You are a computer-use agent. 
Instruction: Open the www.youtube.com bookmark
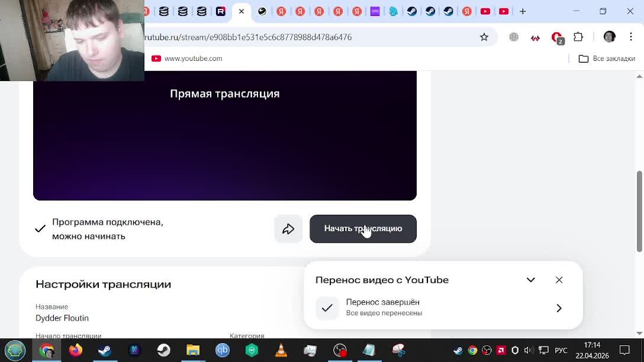click(x=187, y=59)
